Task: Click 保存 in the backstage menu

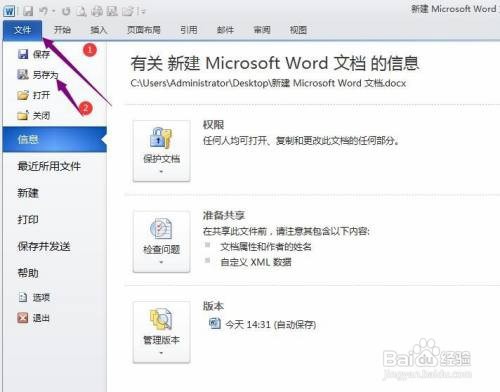Action: coord(33,54)
